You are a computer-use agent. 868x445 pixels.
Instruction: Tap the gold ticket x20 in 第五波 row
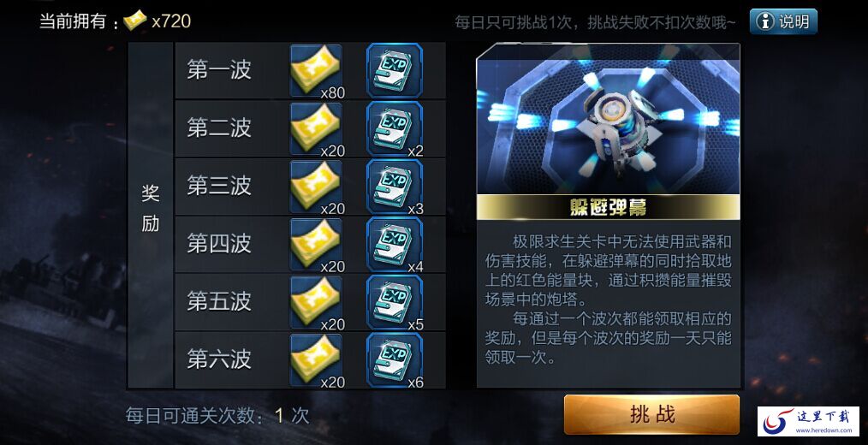[x=316, y=302]
